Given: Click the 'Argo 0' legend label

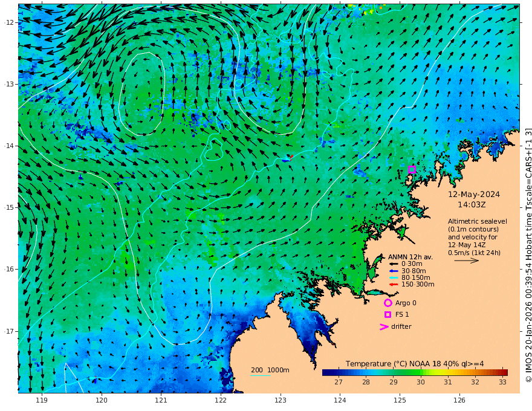Looking at the screenshot, I should [x=406, y=303].
